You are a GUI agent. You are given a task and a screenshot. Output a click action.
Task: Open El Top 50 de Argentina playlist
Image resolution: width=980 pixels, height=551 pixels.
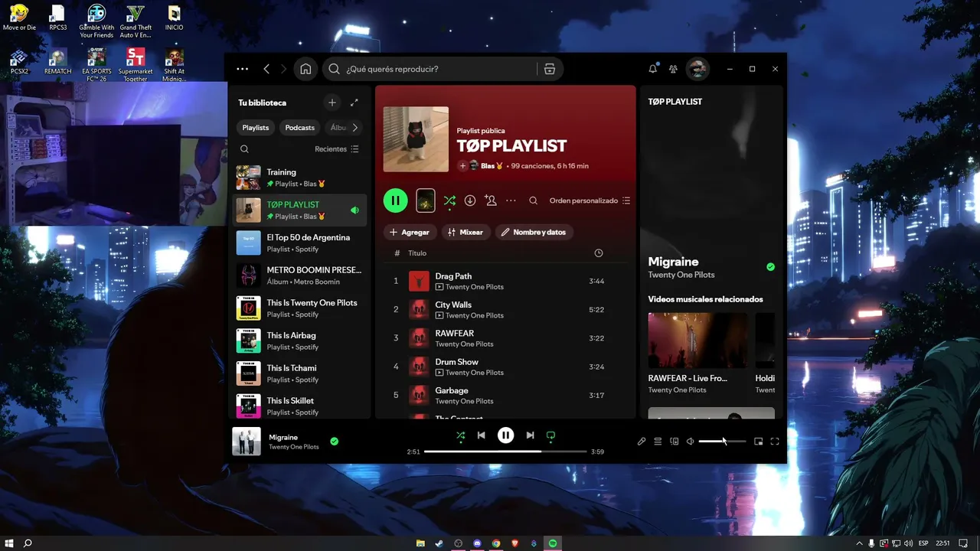[x=299, y=243]
